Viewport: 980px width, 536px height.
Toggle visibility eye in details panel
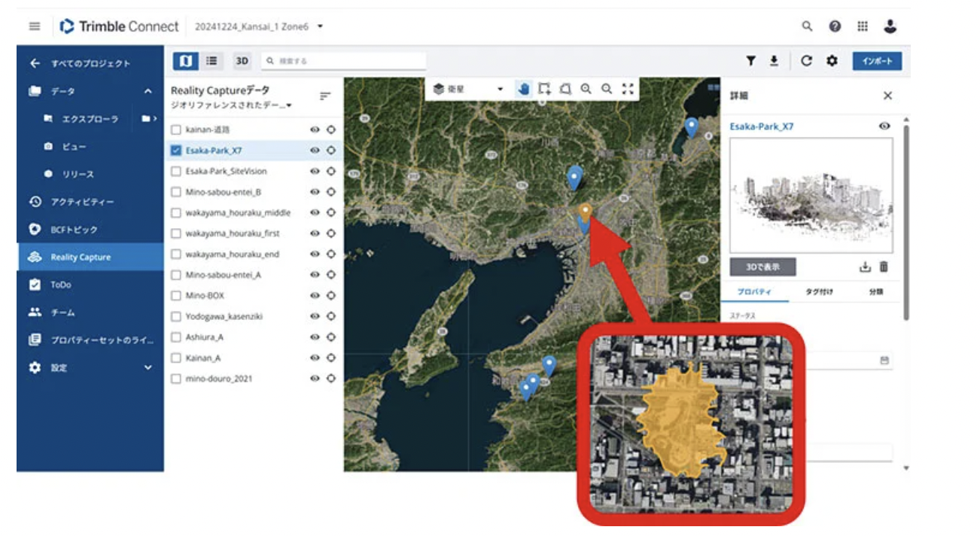pyautogui.click(x=884, y=126)
